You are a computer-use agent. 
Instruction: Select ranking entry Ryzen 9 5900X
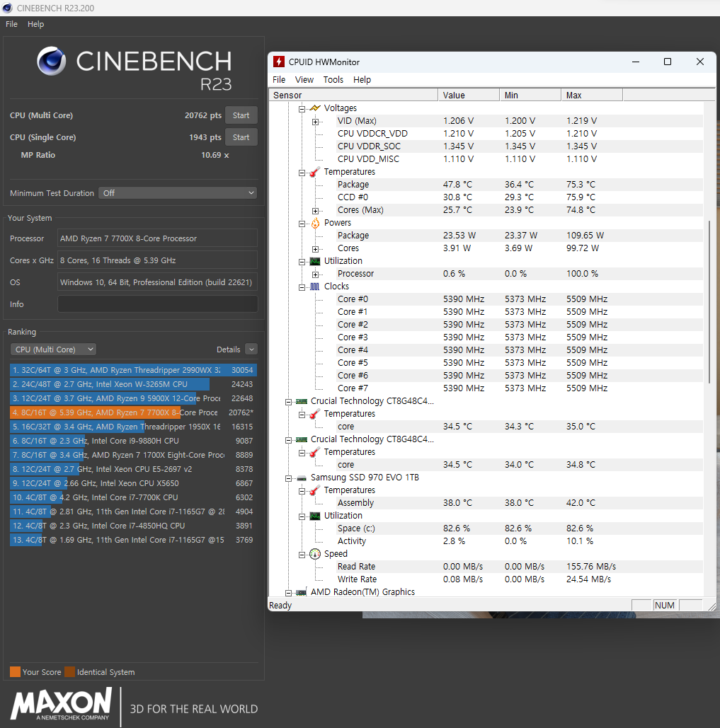click(133, 398)
